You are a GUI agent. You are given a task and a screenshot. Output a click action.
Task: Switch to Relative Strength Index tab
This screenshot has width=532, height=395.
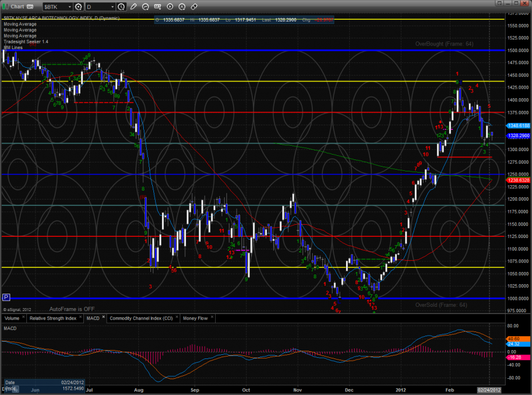coord(53,318)
